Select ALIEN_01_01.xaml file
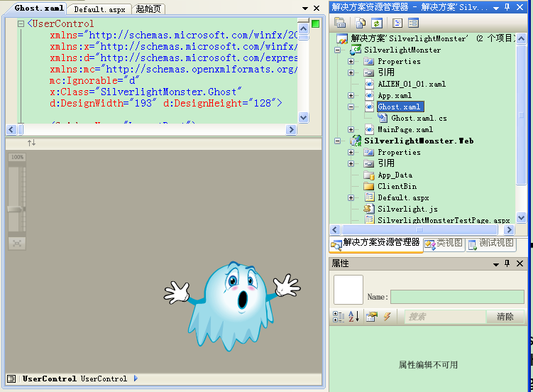Screen dimensions: 533x392 coord(412,84)
